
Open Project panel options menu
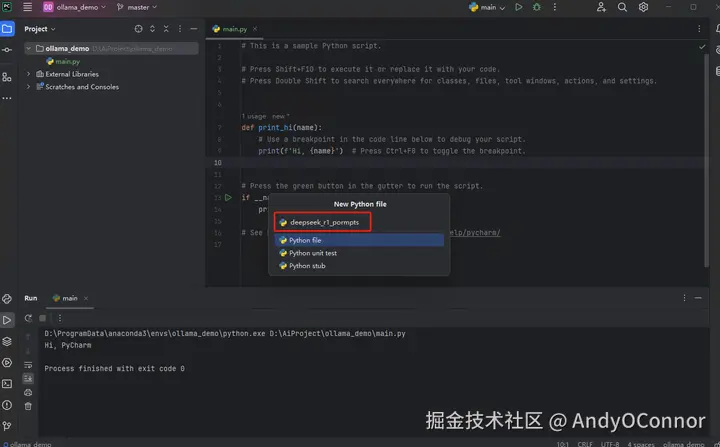click(x=180, y=28)
